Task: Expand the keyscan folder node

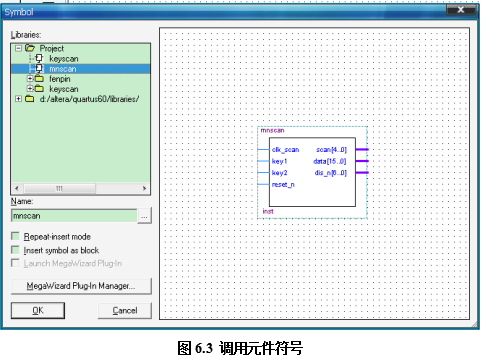Action: (30, 89)
